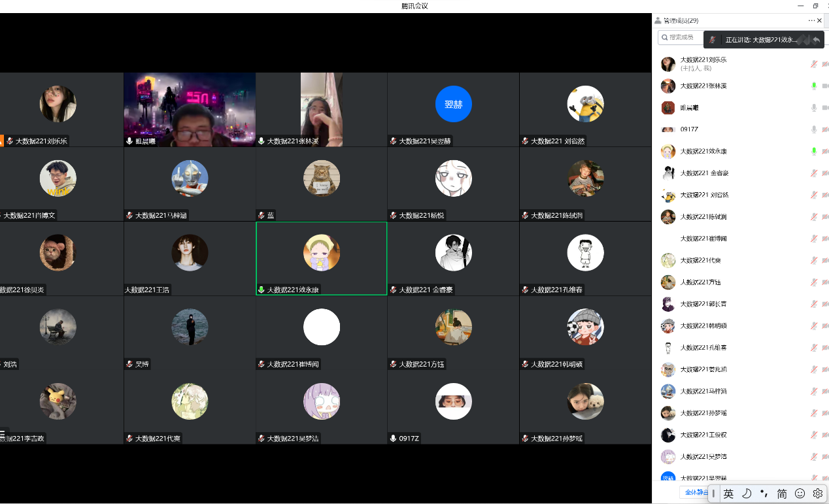This screenshot has height=504, width=829.
Task: Click the return arrow in speaking-status bar
Action: [x=817, y=40]
